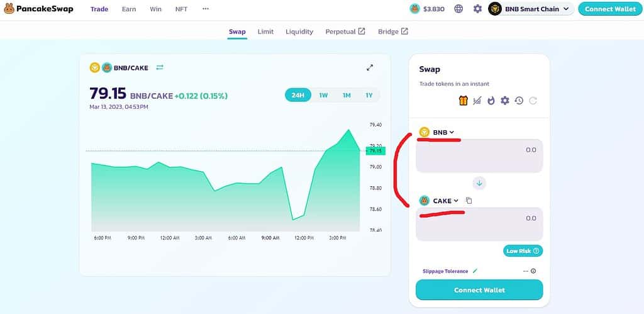Open the Trade menu
Viewport: 644px width, 314px height.
point(99,9)
